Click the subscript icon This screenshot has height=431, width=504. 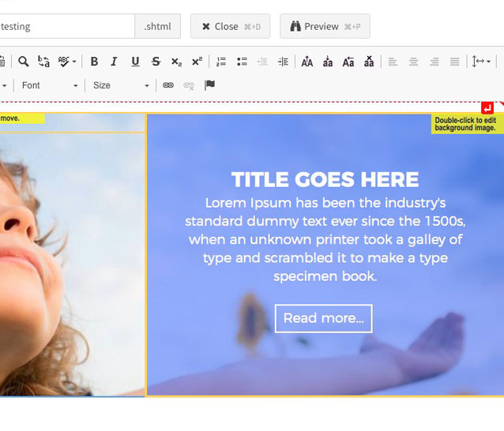(176, 62)
